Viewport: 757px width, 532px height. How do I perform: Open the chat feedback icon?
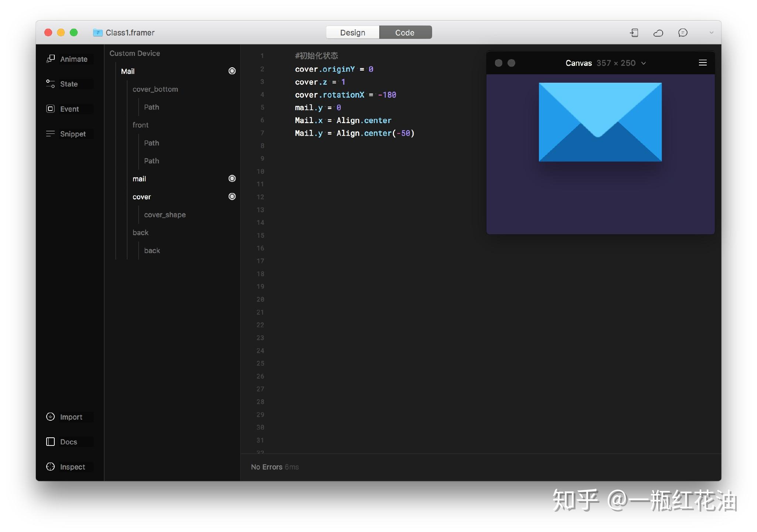(x=683, y=33)
